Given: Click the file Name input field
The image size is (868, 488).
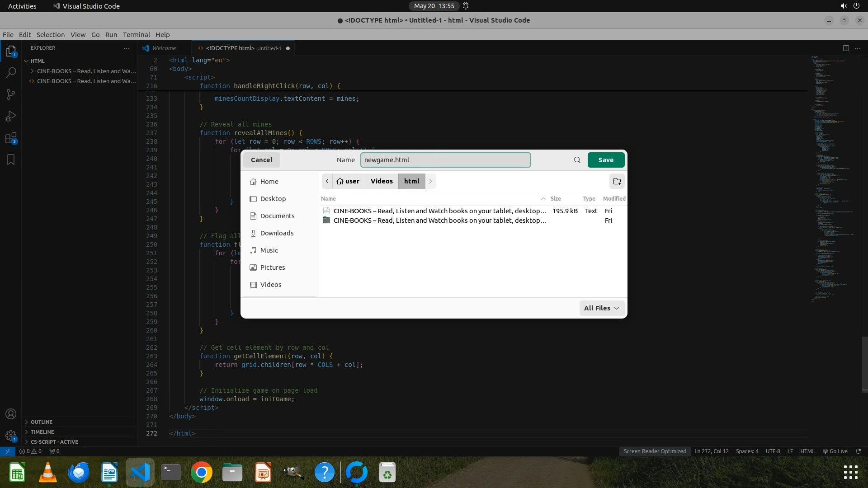Looking at the screenshot, I should (x=445, y=160).
